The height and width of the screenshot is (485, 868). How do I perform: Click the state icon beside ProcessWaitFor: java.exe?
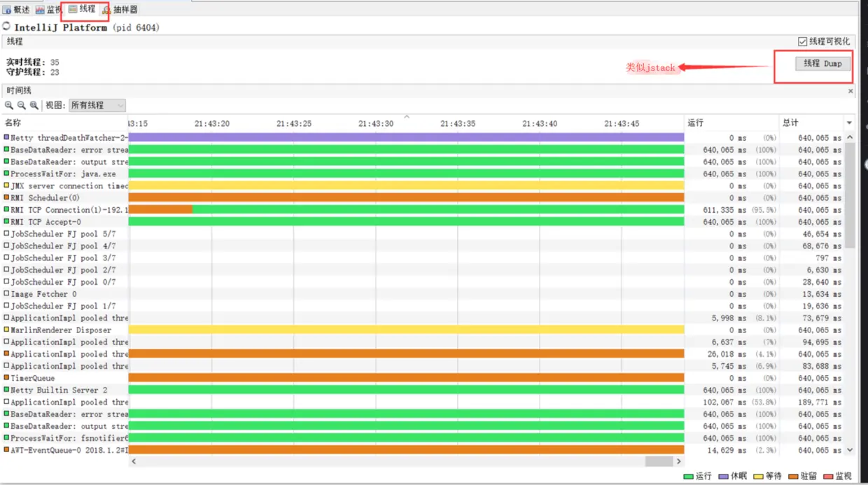click(x=7, y=174)
